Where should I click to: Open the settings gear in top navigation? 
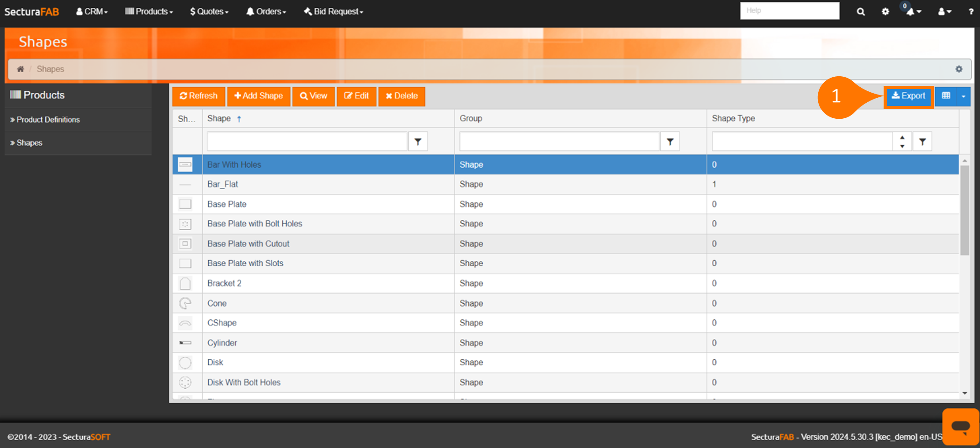(x=885, y=11)
